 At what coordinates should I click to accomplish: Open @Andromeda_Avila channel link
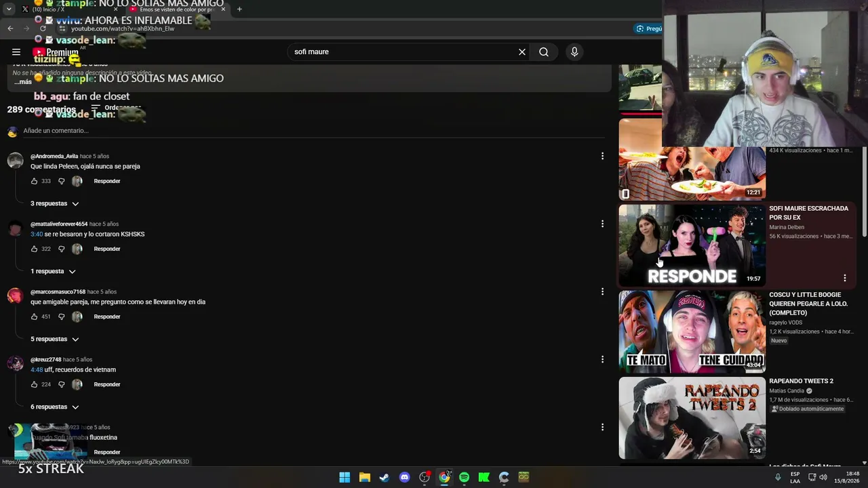click(x=54, y=156)
